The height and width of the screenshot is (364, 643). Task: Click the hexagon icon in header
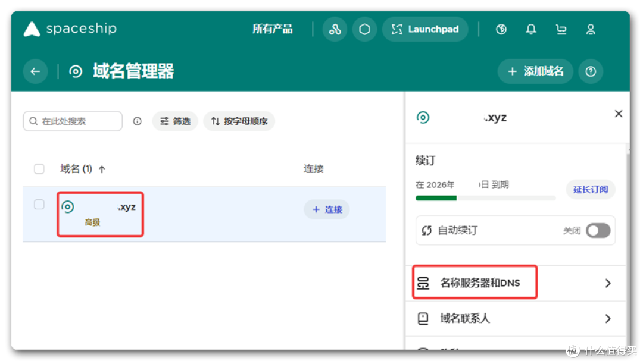[364, 29]
